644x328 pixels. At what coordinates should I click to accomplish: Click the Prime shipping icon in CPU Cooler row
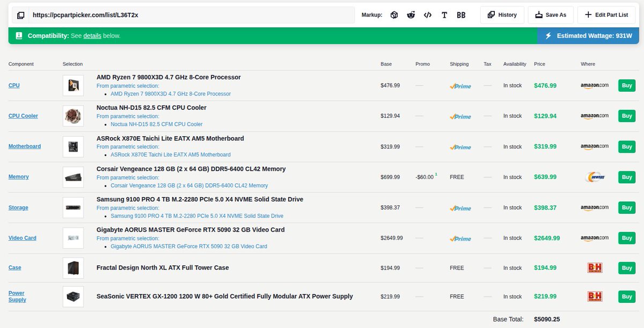tap(460, 116)
